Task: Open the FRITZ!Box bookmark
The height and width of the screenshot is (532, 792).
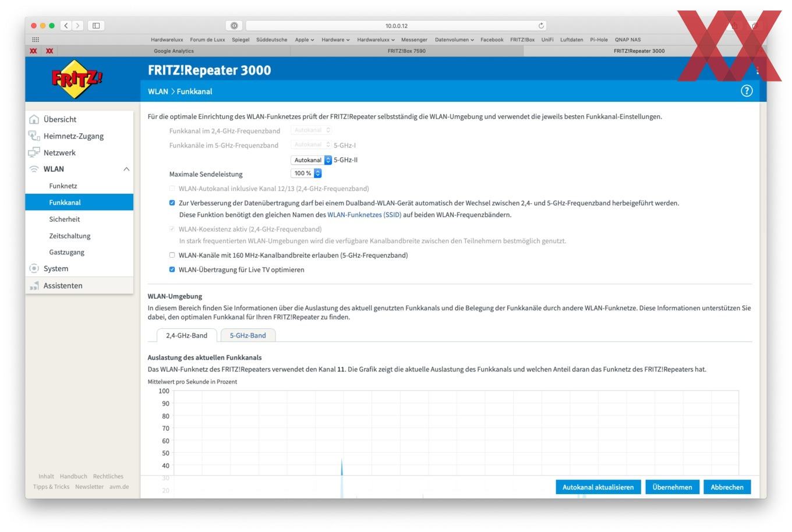Action: (x=522, y=40)
